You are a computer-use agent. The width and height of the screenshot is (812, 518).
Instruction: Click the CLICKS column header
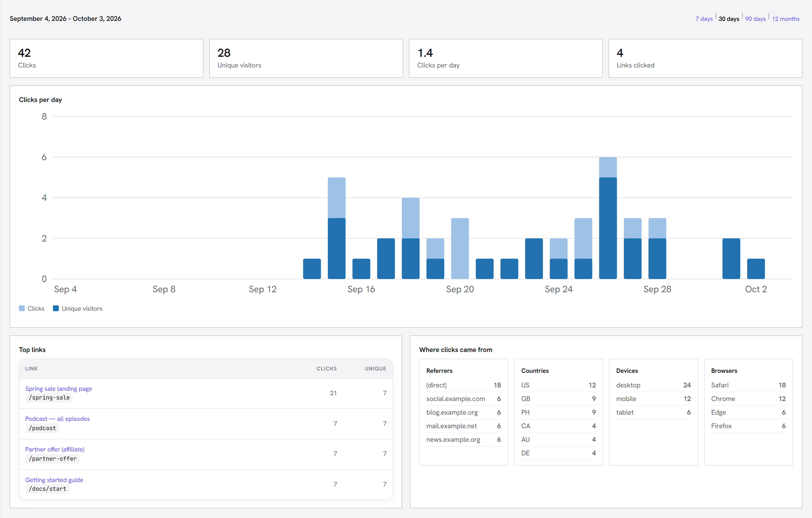(326, 368)
